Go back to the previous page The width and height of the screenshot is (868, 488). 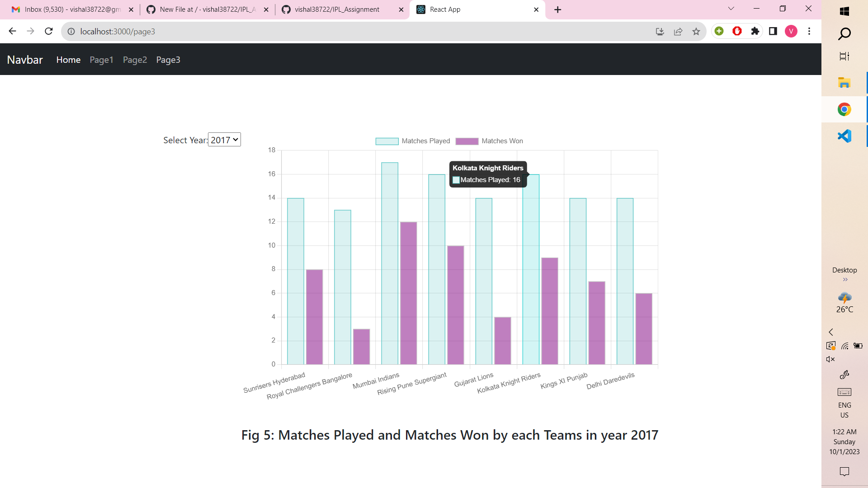tap(12, 31)
